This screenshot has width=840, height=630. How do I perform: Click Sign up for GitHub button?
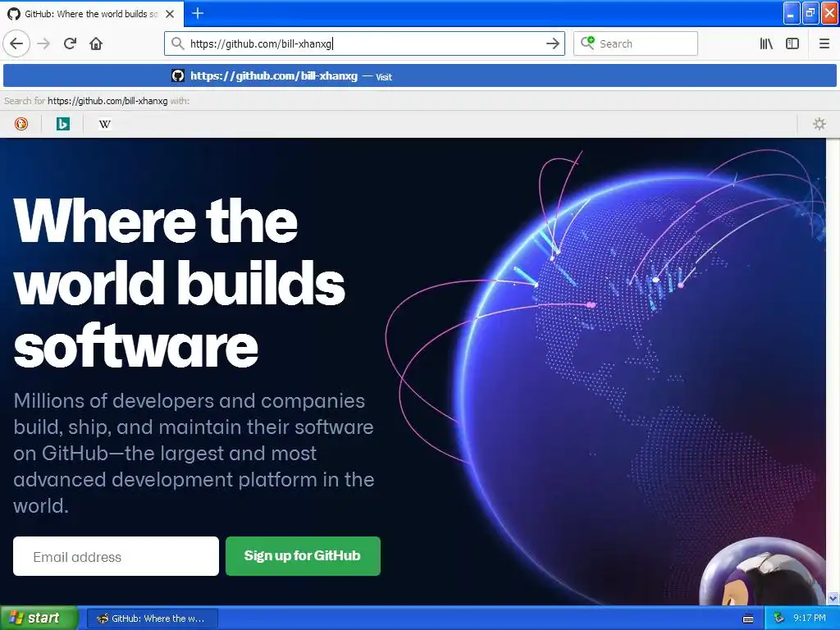[x=303, y=556]
